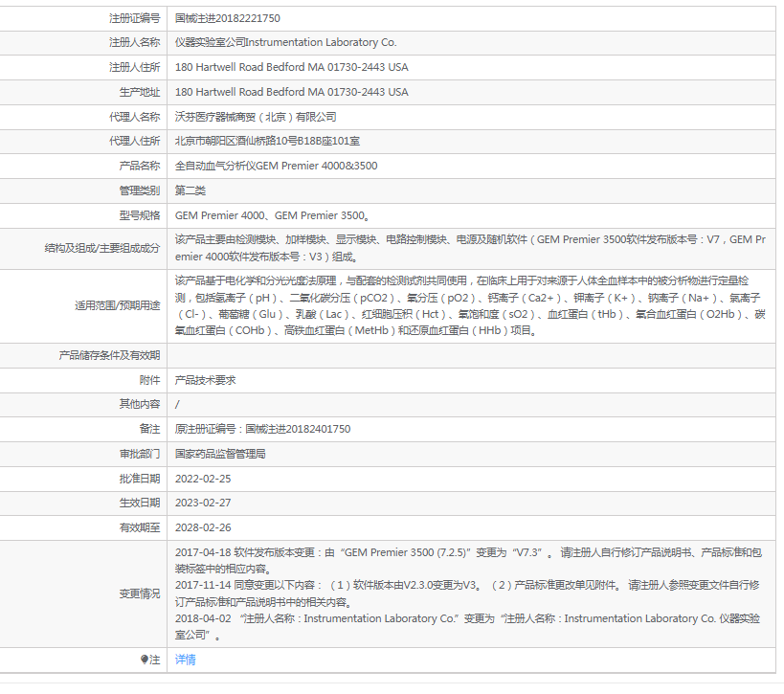Select remark 原注册证编号：国械注进20182401750
This screenshot has height=694, width=784.
tap(262, 429)
